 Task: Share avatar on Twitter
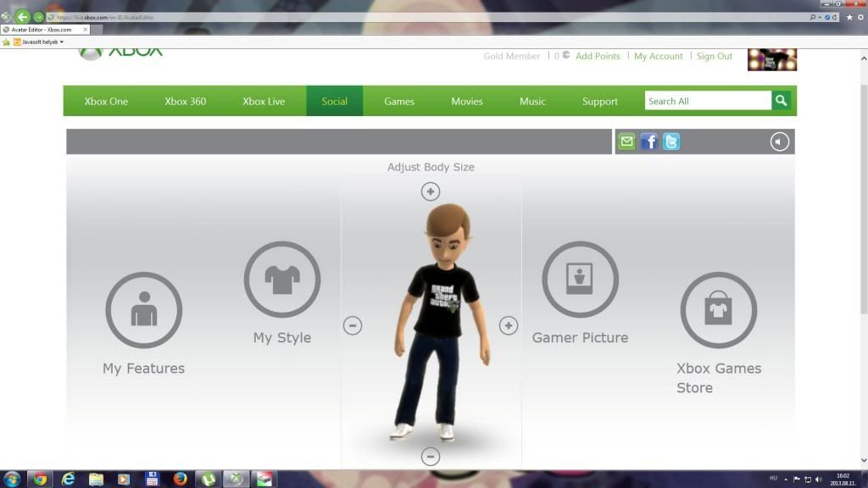(671, 141)
